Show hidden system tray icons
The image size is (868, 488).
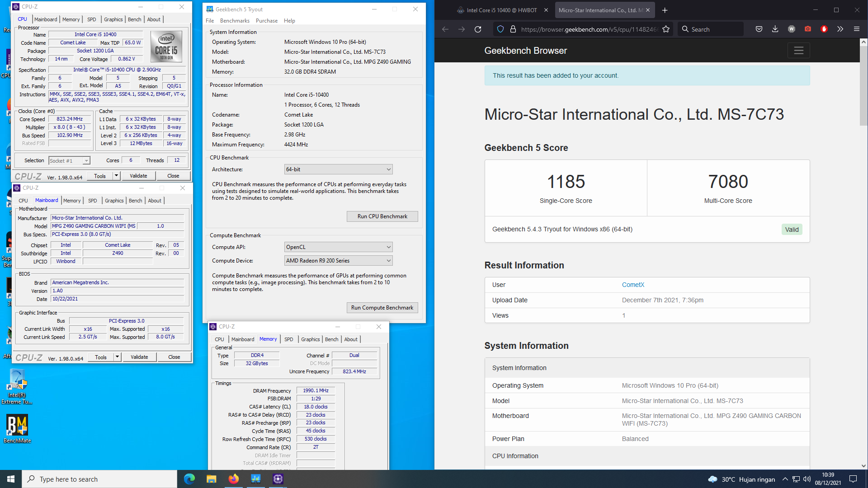click(785, 479)
